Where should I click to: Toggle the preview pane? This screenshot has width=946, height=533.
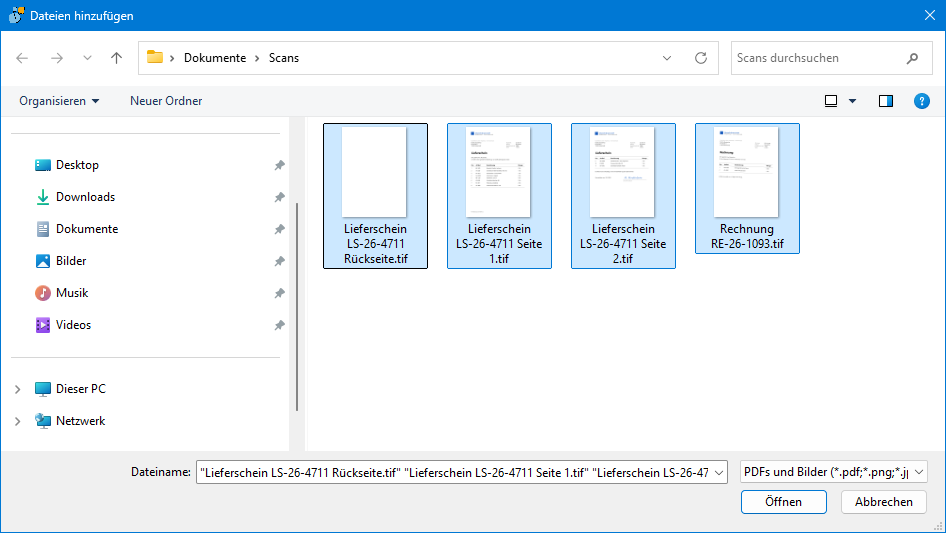tap(886, 101)
